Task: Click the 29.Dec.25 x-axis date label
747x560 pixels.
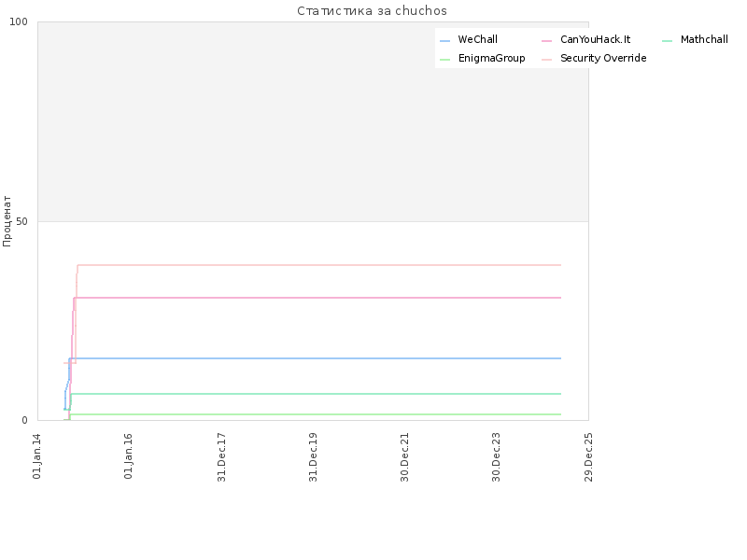Action: point(588,457)
